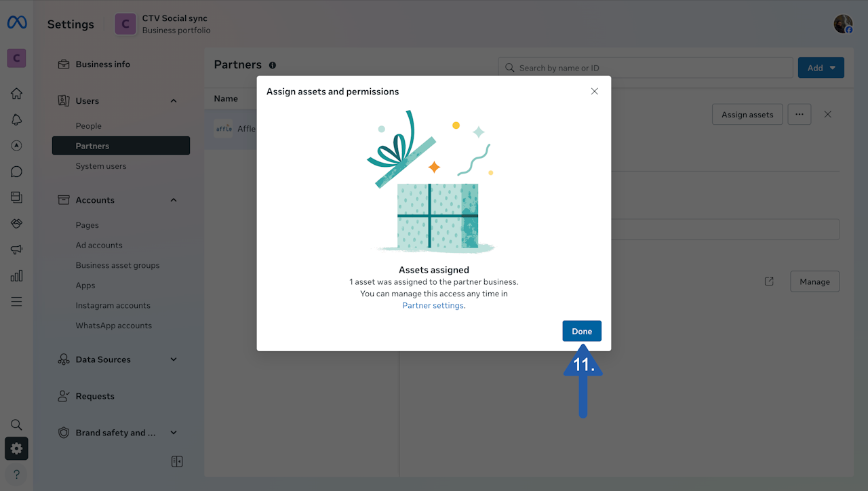Viewport: 868px width, 491px height.
Task: Open the handshake icon in left rail
Action: [17, 224]
